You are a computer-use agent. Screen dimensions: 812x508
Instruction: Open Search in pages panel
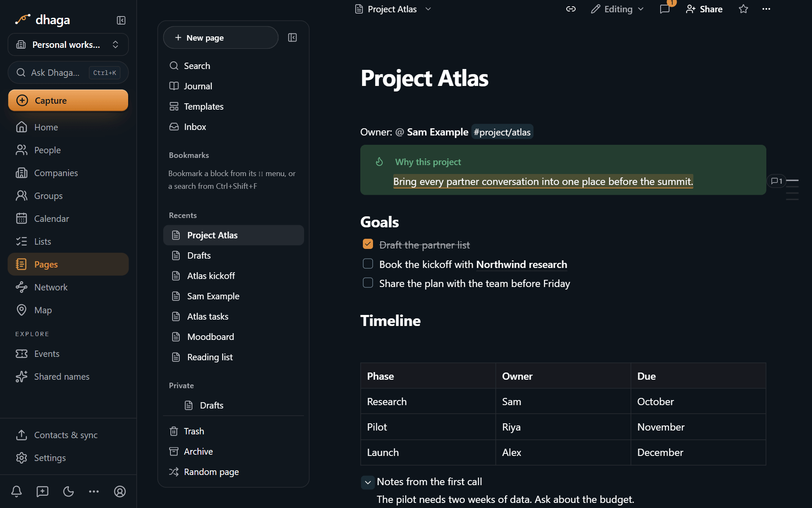point(233,66)
